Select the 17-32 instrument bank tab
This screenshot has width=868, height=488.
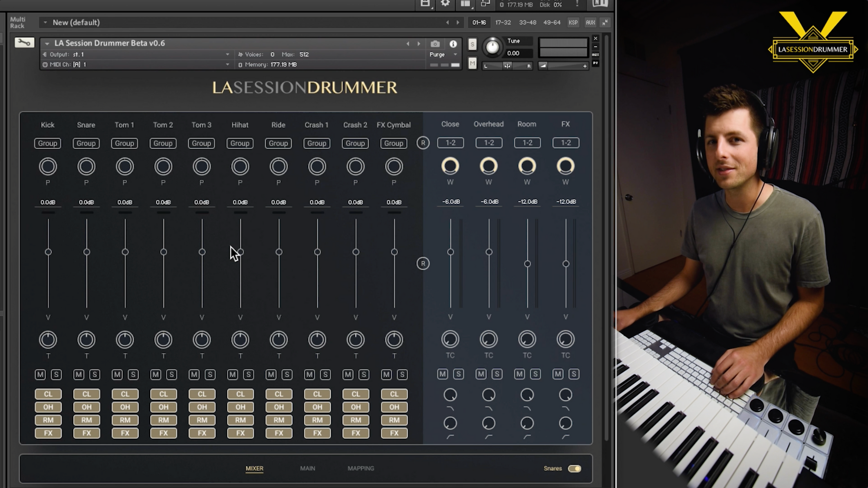tap(503, 23)
